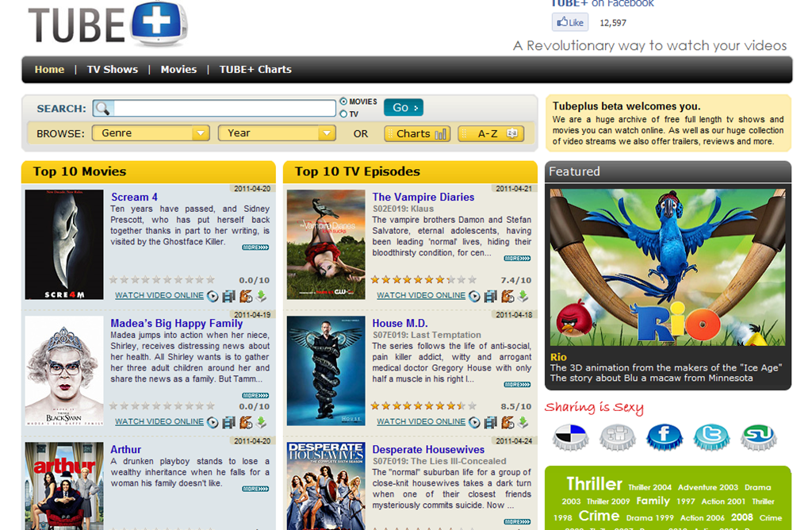Click the Charts browse button
Image resolution: width=812 pixels, height=530 pixels.
[x=417, y=133]
